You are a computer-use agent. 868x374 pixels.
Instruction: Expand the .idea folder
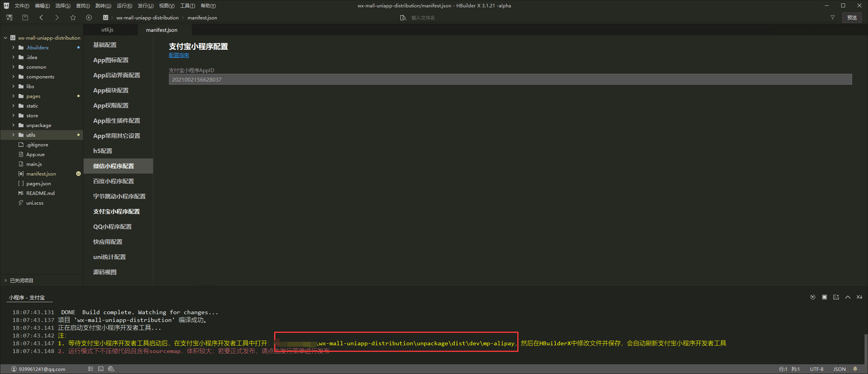point(13,57)
